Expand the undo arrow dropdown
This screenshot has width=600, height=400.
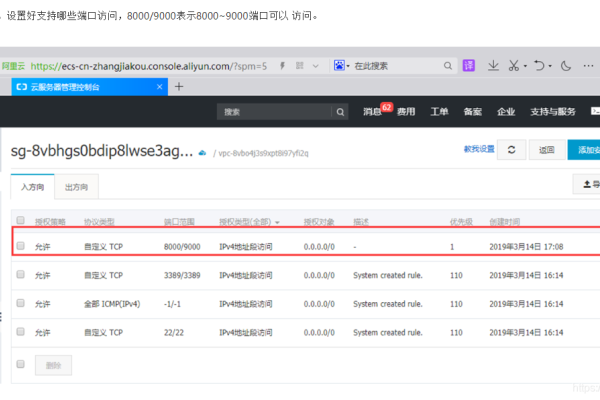point(550,66)
